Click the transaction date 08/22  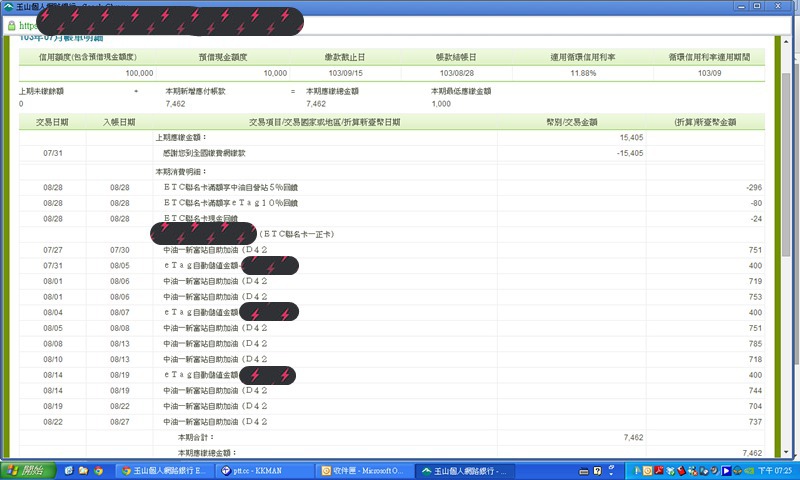tap(53, 422)
